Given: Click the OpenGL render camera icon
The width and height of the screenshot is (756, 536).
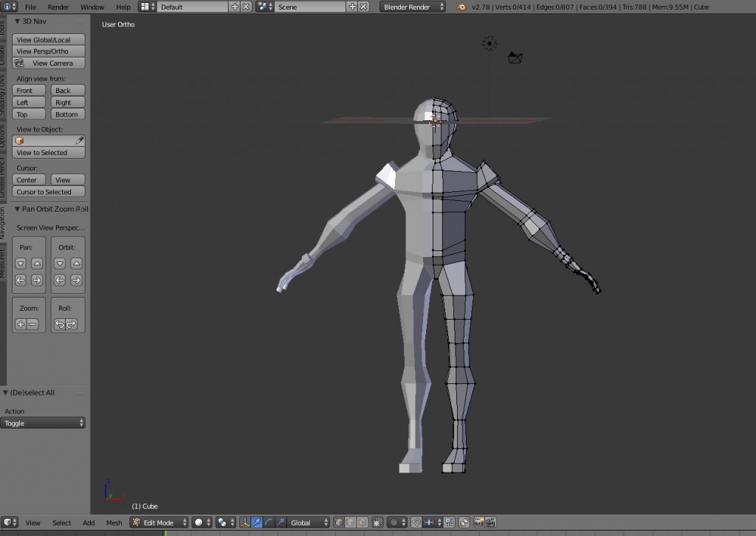Looking at the screenshot, I should [480, 522].
